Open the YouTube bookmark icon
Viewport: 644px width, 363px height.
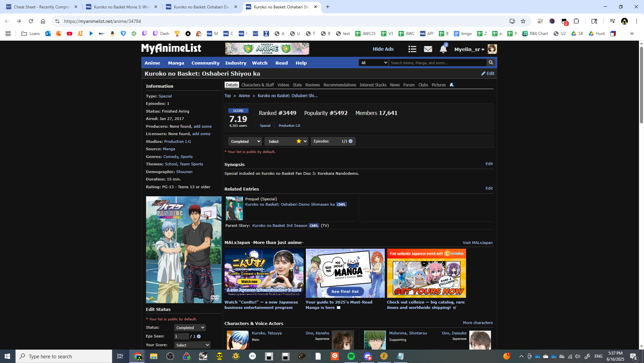[70, 34]
